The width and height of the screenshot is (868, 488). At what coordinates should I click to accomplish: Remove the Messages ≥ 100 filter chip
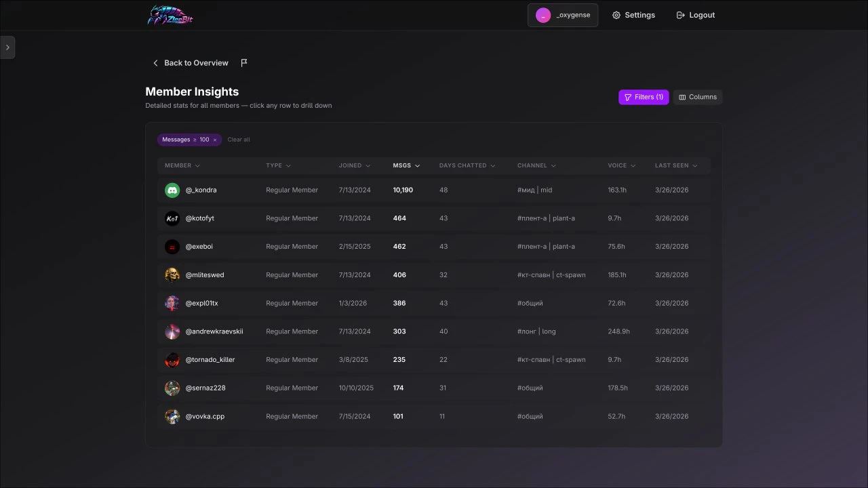pyautogui.click(x=215, y=140)
